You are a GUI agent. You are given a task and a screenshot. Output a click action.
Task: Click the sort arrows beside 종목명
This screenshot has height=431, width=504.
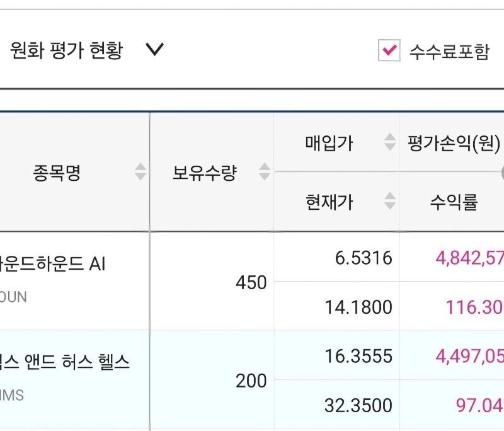pos(140,172)
